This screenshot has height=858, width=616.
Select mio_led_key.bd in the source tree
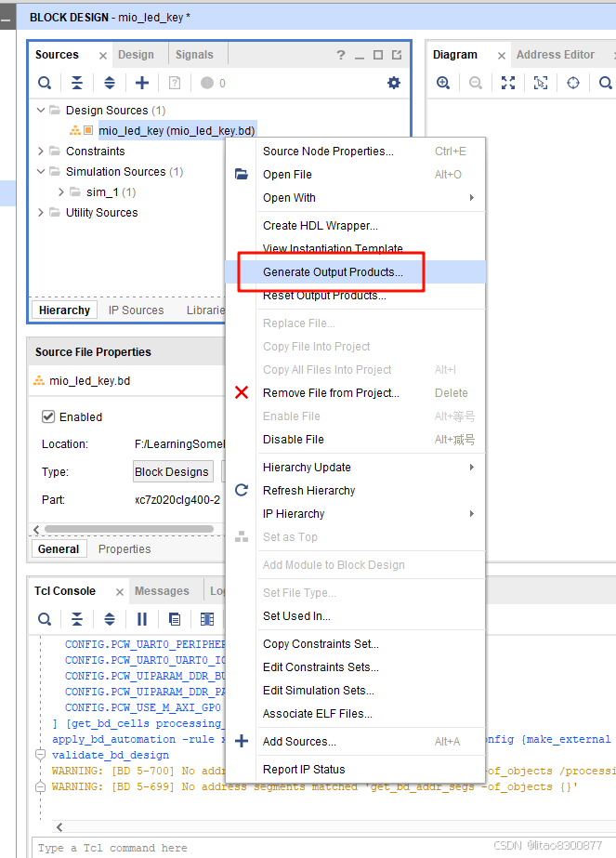click(x=177, y=131)
